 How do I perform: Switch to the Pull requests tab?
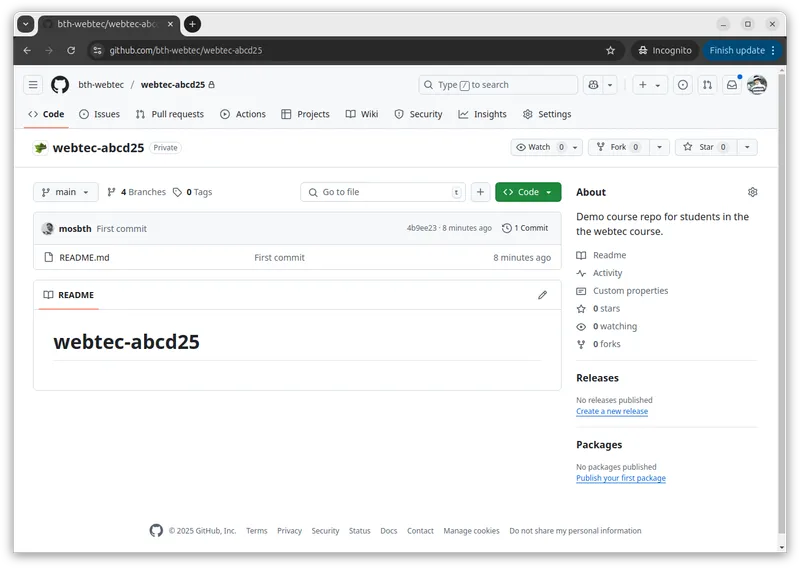pos(169,114)
